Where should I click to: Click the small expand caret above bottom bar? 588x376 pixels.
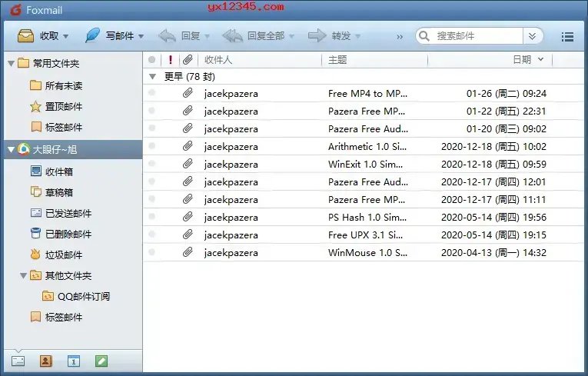18,351
